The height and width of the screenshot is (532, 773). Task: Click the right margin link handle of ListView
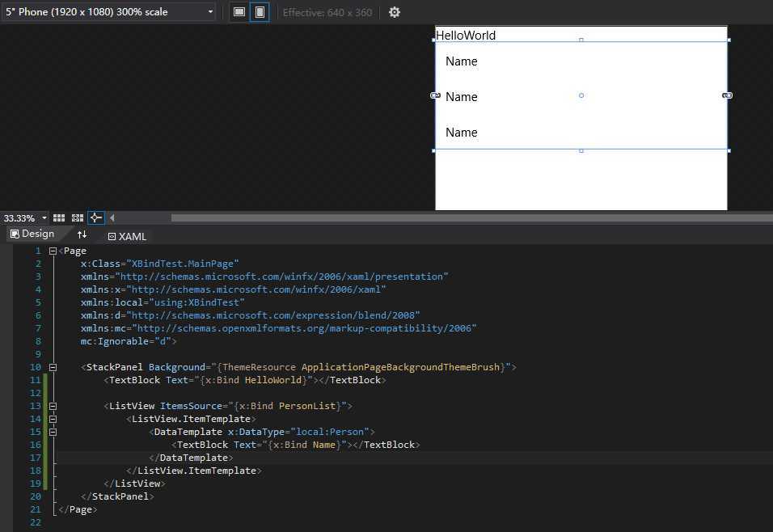tap(727, 95)
